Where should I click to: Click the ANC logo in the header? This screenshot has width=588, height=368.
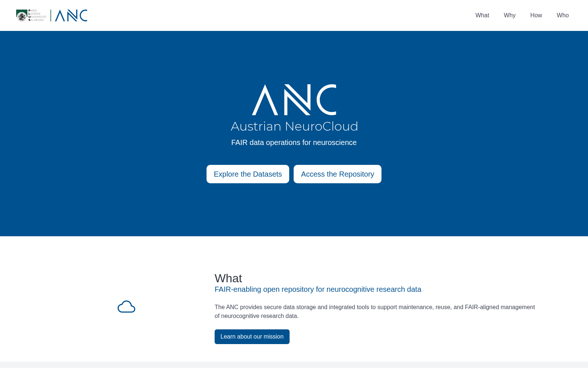tap(71, 15)
